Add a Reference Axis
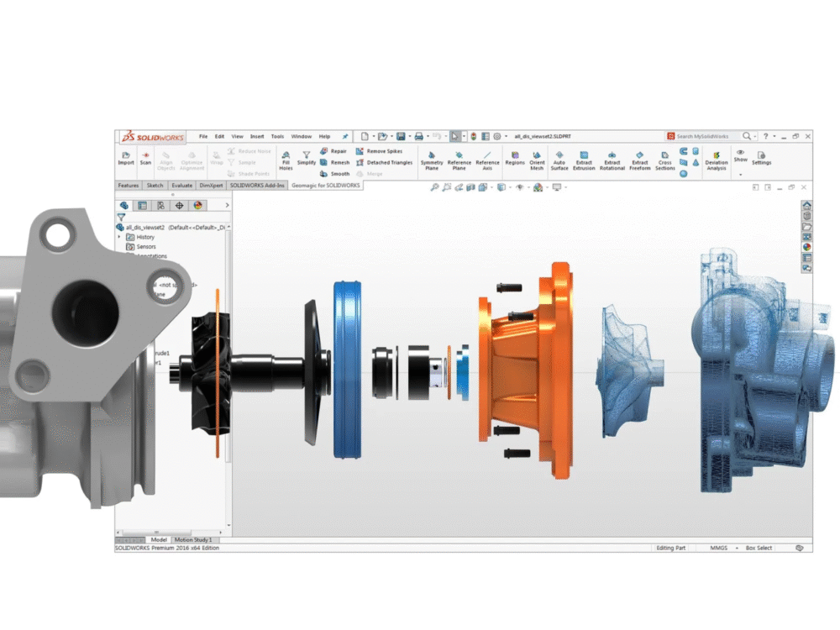The width and height of the screenshot is (840, 630). tap(487, 160)
